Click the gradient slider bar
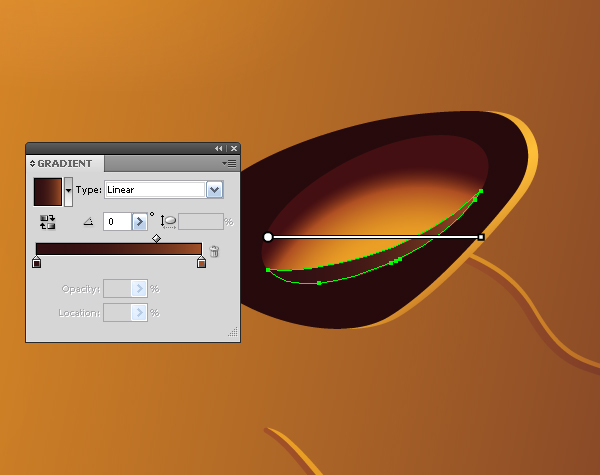 click(119, 249)
